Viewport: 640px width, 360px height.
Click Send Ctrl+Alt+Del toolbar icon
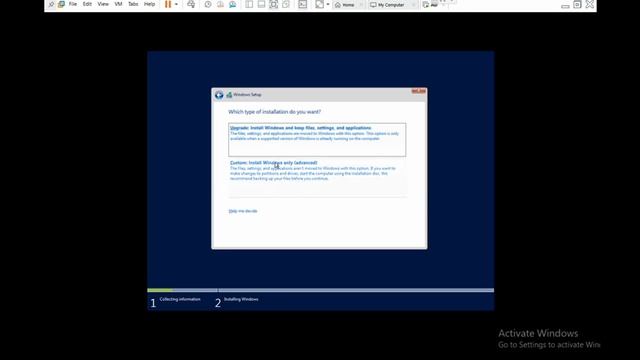tap(191, 4)
